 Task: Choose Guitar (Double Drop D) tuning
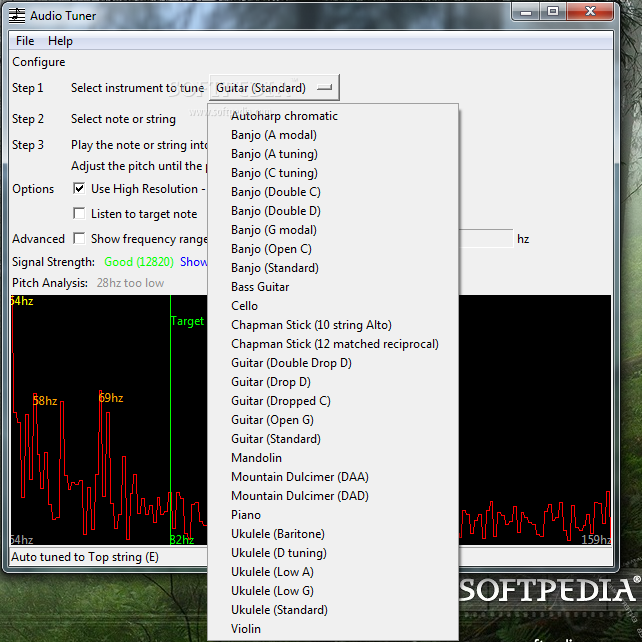click(333, 363)
